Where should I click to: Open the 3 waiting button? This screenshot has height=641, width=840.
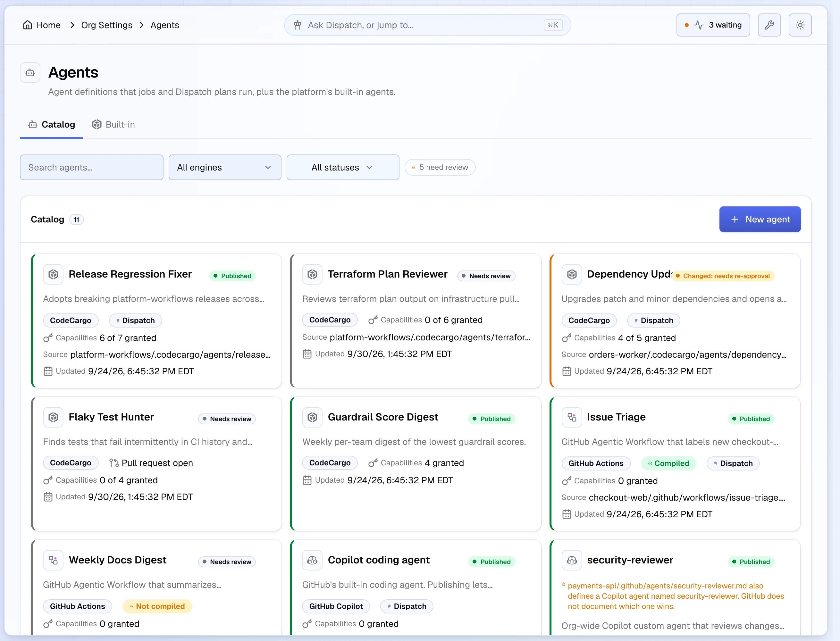713,25
